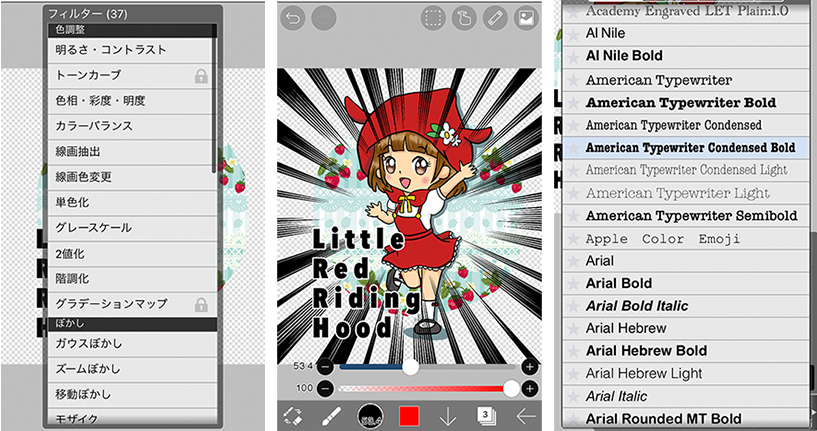Tap the lock icon beside グラデーションマップ

(x=201, y=304)
